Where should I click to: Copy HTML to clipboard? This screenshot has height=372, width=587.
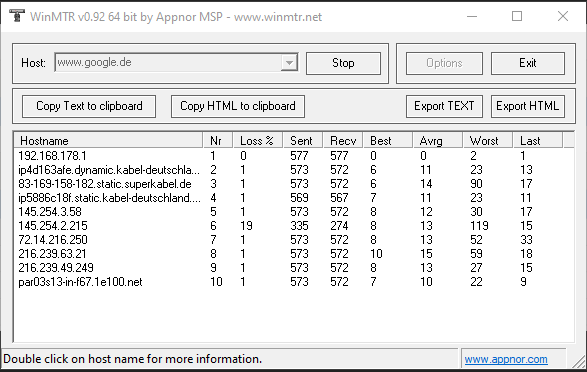238,106
